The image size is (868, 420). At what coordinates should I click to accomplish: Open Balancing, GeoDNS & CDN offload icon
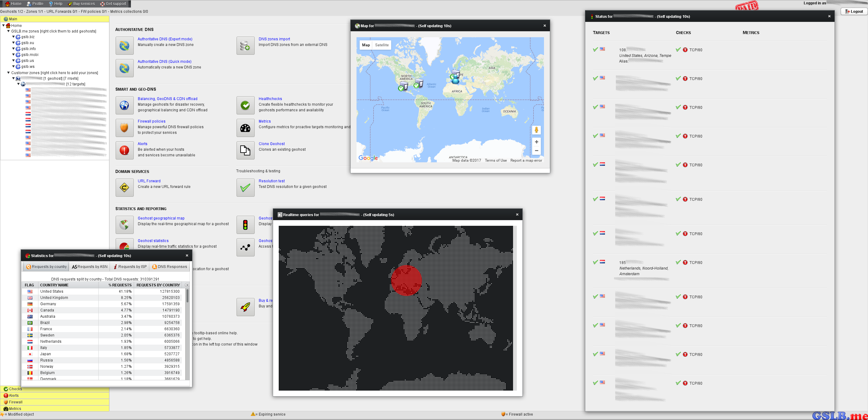point(124,105)
